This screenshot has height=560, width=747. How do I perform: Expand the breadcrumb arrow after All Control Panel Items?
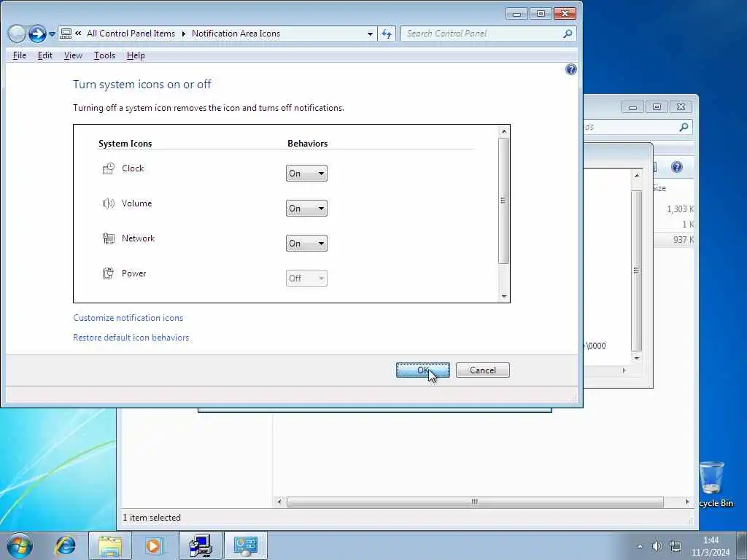point(183,34)
